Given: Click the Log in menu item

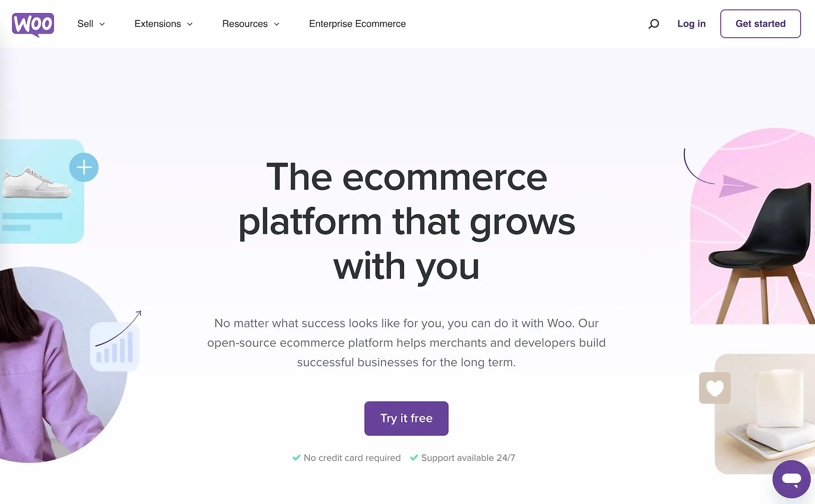Looking at the screenshot, I should (691, 23).
